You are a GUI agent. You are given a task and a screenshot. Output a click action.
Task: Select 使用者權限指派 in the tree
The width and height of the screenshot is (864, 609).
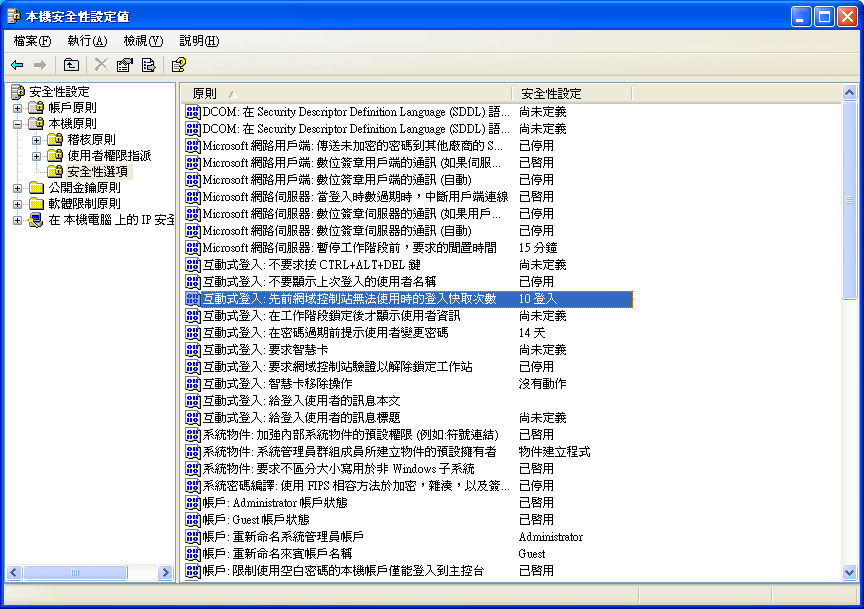[x=109, y=156]
